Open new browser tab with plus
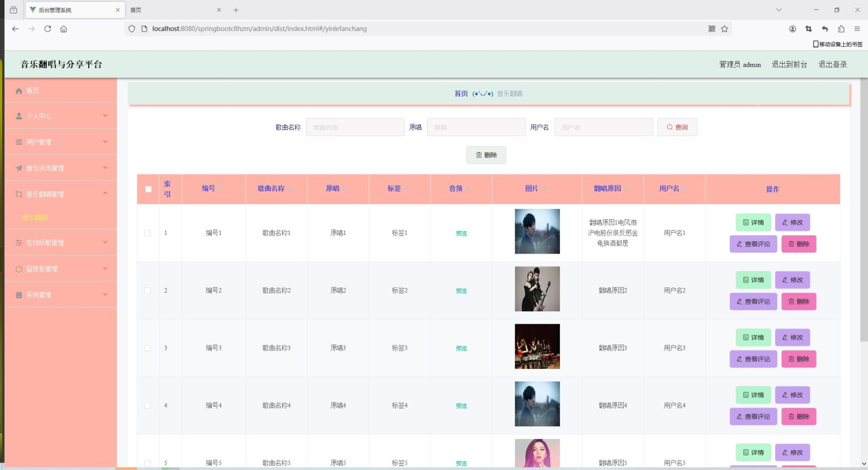The height and width of the screenshot is (470, 868). click(x=236, y=10)
